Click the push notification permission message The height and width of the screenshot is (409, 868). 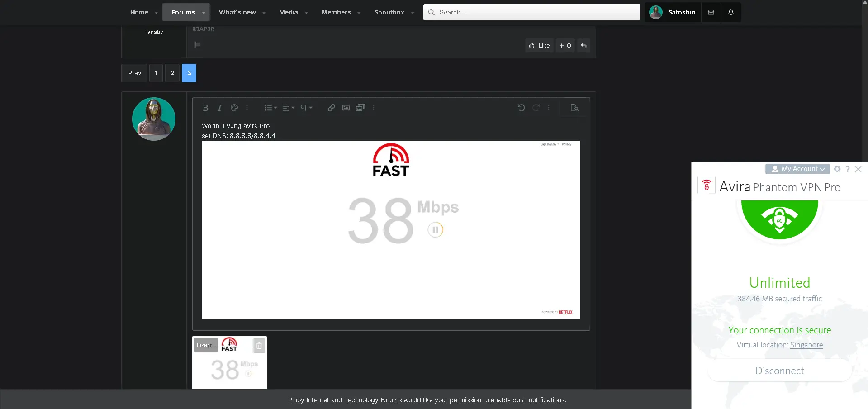pos(427,400)
